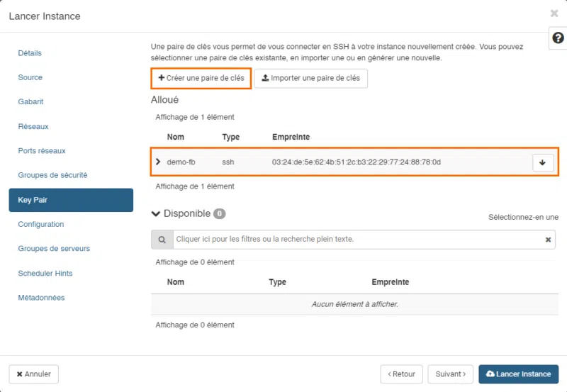This screenshot has height=392, width=567.
Task: Collapse the Disponible section
Action: pyautogui.click(x=156, y=213)
